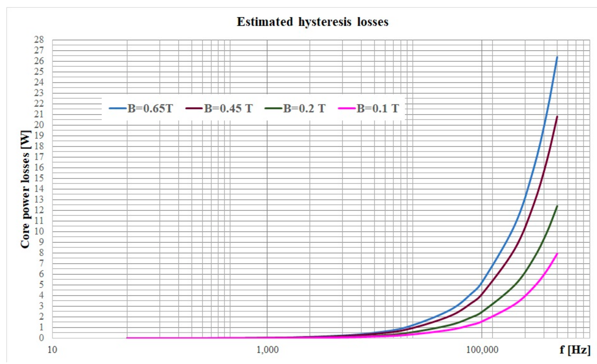Select the B=0.65T legend entry
This screenshot has height=364, width=597.
[150, 108]
